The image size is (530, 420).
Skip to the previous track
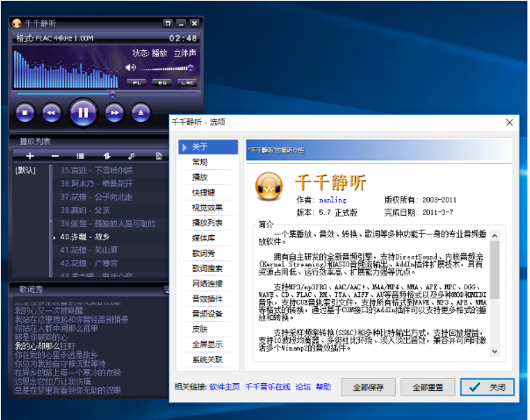tap(52, 112)
